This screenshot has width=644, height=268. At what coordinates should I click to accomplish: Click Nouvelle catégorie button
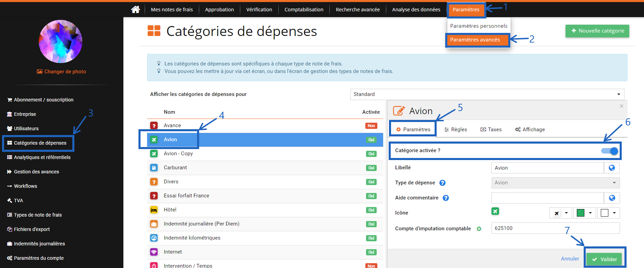coord(597,31)
